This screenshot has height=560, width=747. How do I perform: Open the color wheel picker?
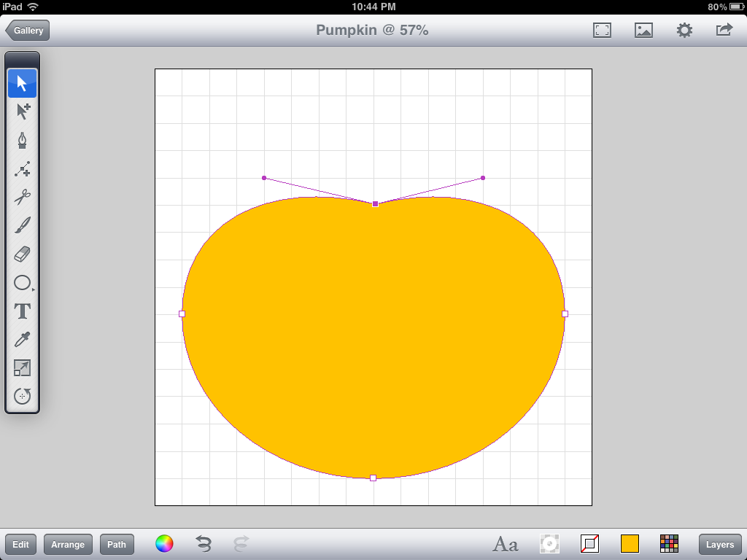coord(163,544)
